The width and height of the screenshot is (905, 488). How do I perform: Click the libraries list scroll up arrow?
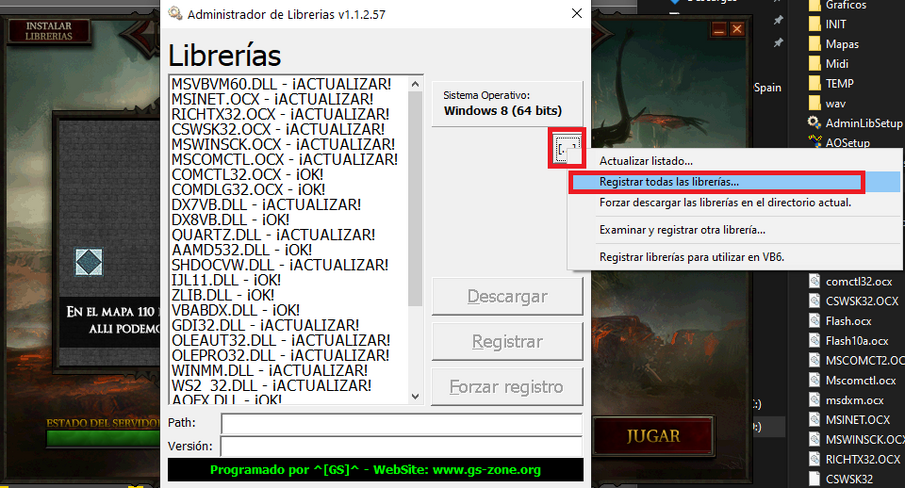(x=415, y=84)
